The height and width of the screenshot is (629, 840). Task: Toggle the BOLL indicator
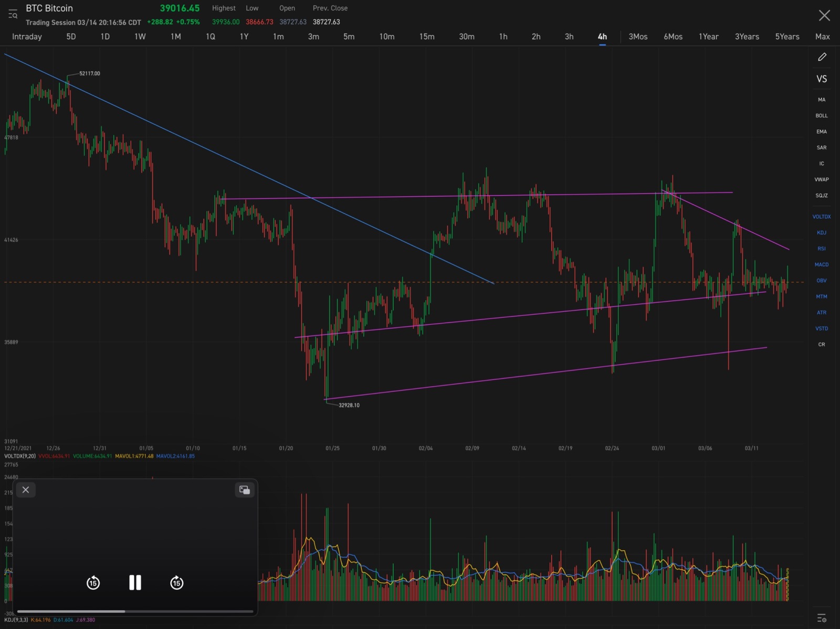click(x=822, y=115)
